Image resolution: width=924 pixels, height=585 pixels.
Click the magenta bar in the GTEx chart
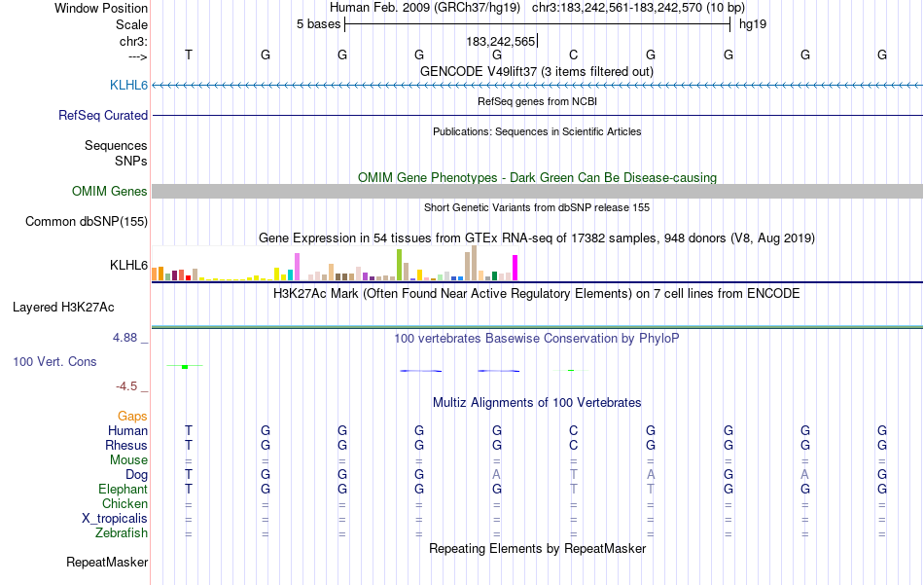(x=515, y=268)
